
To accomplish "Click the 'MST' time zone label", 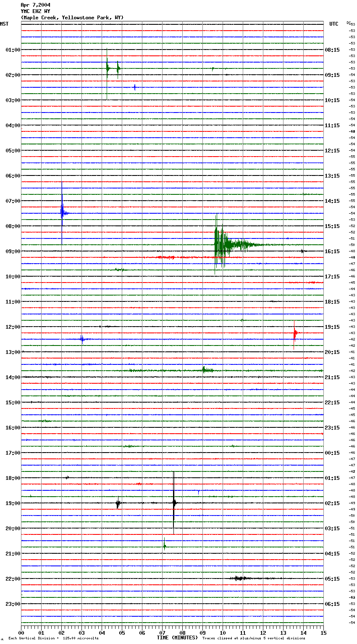I will pos(4,24).
